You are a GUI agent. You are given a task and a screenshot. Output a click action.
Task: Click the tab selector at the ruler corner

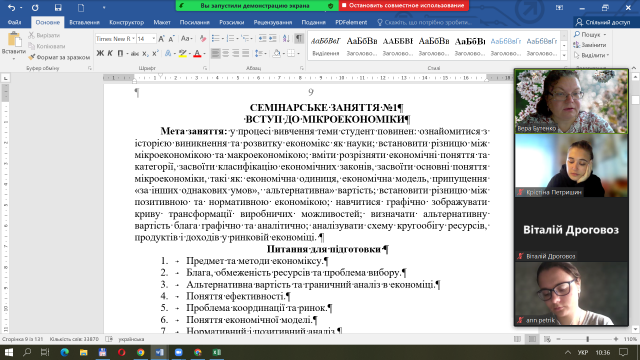[x=6, y=78]
